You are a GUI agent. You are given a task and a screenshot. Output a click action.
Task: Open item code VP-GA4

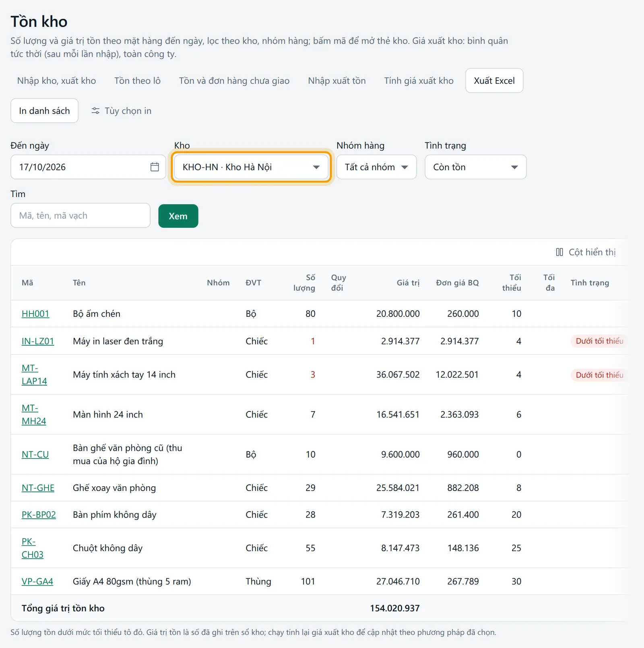tap(37, 581)
